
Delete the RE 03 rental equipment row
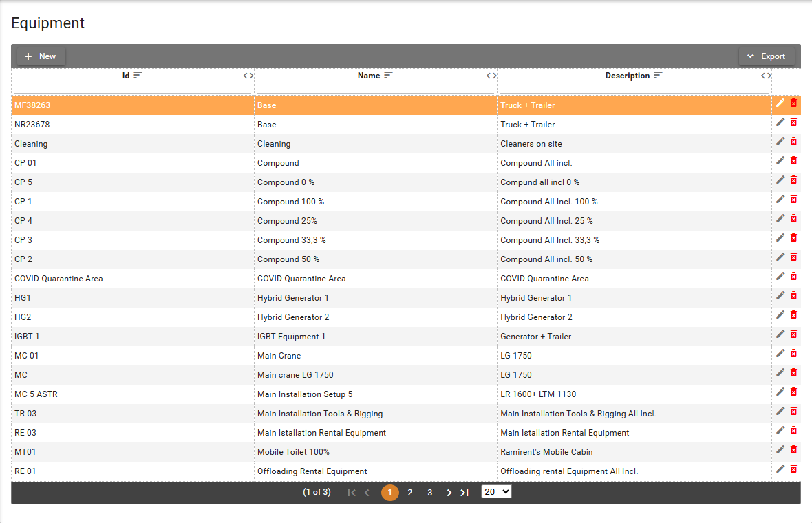tap(793, 430)
